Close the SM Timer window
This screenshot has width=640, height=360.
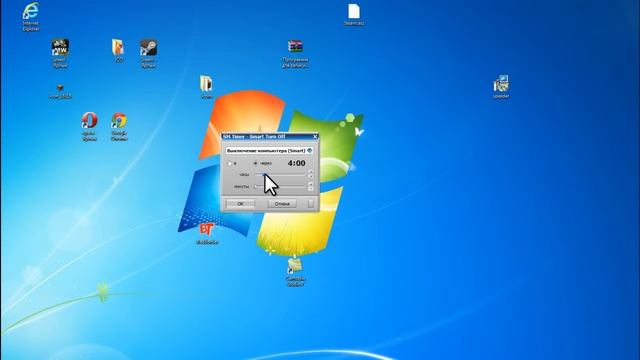click(315, 137)
